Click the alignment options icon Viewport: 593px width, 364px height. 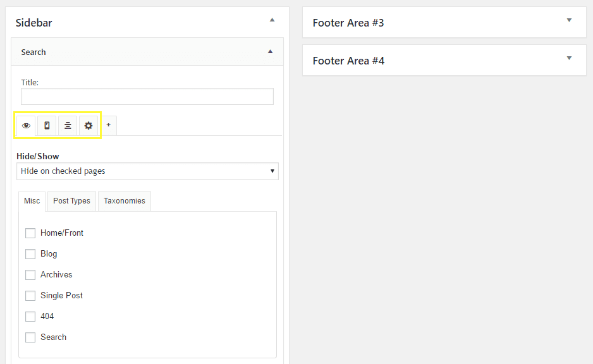point(67,125)
